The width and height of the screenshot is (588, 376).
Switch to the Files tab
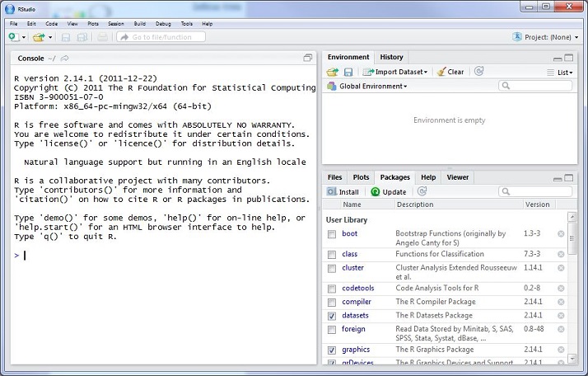(335, 177)
